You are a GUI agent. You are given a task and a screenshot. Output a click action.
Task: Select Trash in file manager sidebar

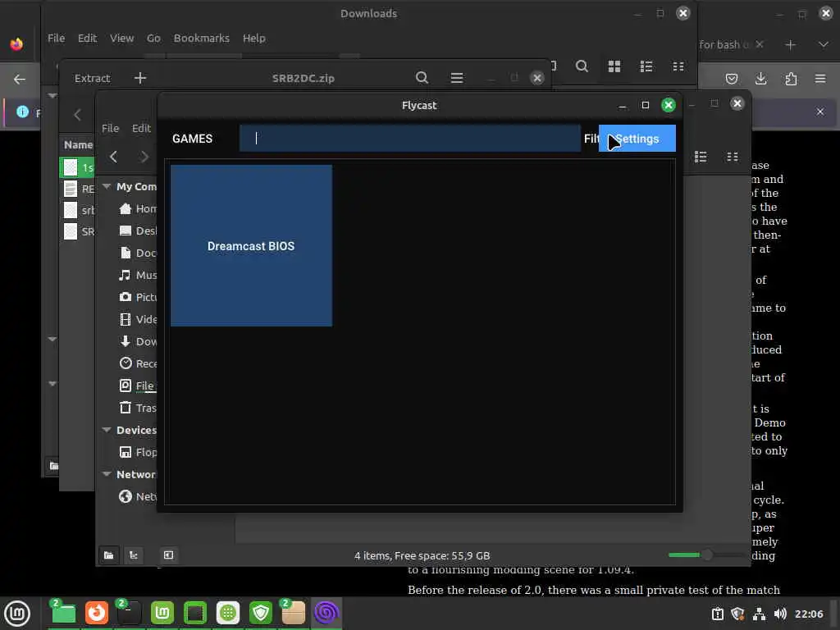coord(138,408)
